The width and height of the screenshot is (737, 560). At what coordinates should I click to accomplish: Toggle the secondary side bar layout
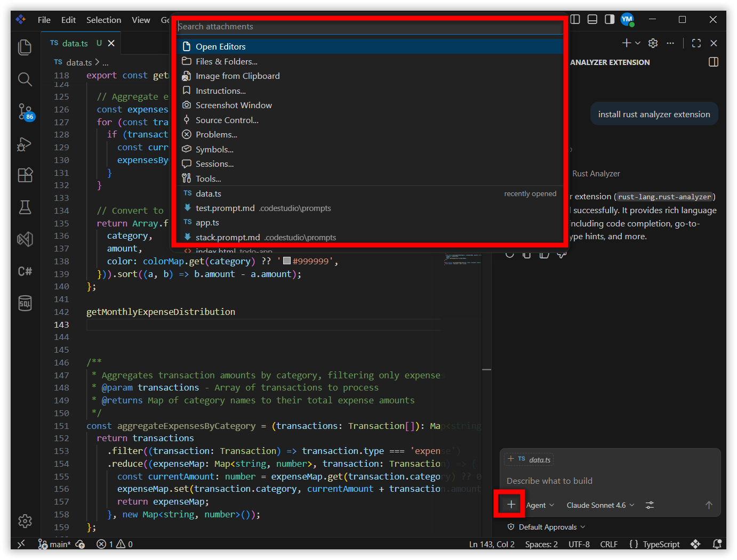[610, 20]
